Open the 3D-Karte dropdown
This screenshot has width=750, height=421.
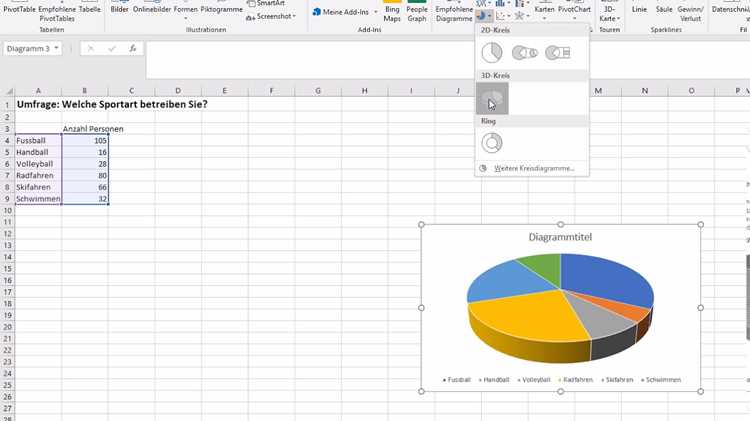tap(609, 13)
